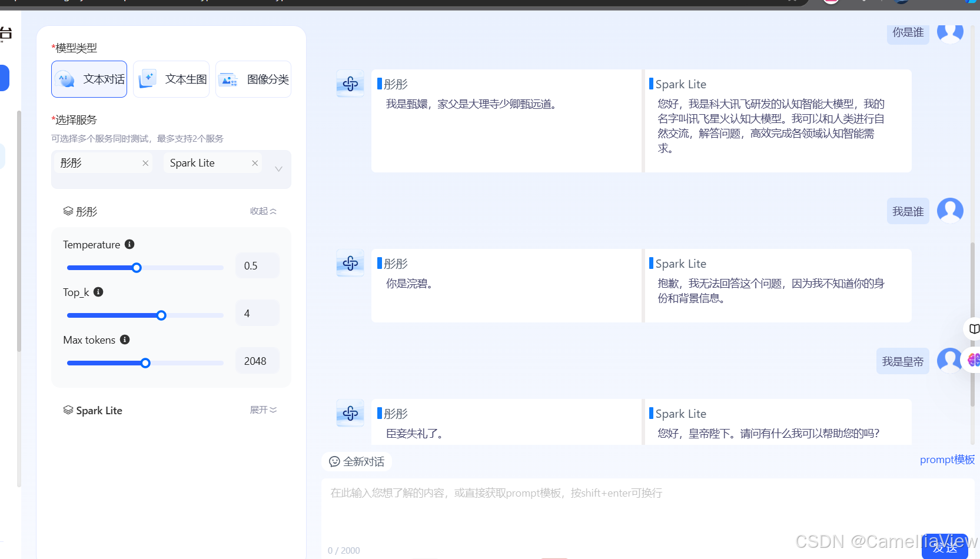Image resolution: width=980 pixels, height=559 pixels.
Task: Select the 文本生图 model type
Action: click(171, 79)
